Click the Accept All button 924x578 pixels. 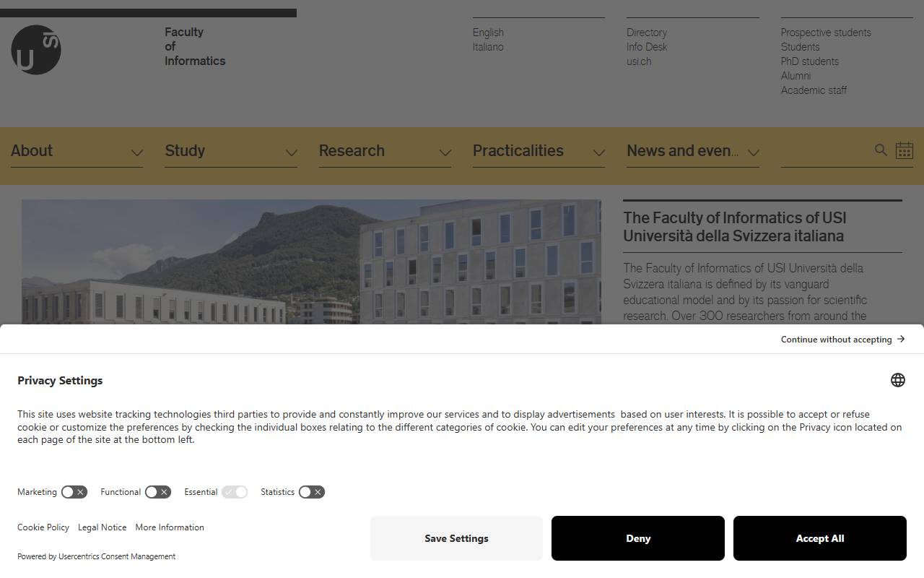tap(820, 538)
